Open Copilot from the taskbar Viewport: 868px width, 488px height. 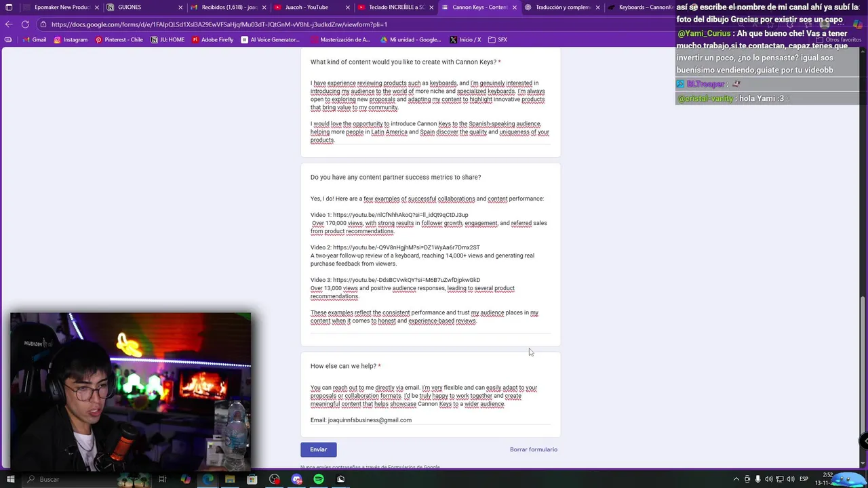tap(185, 479)
